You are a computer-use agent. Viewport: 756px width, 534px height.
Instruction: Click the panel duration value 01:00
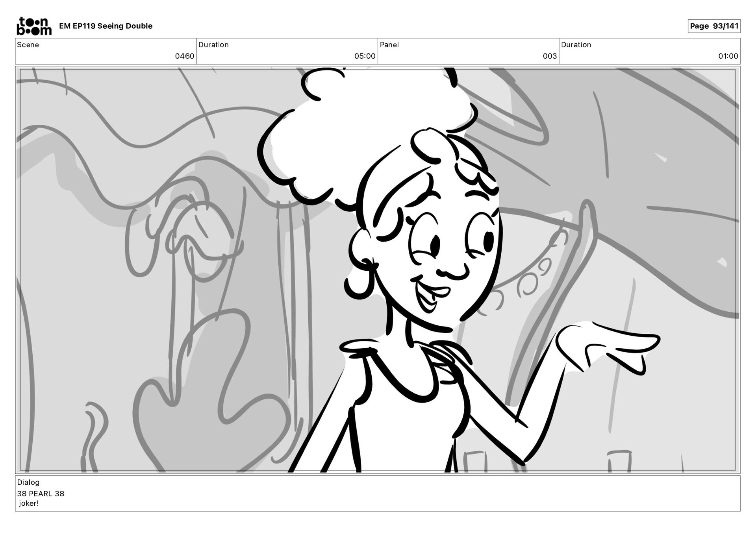(728, 56)
